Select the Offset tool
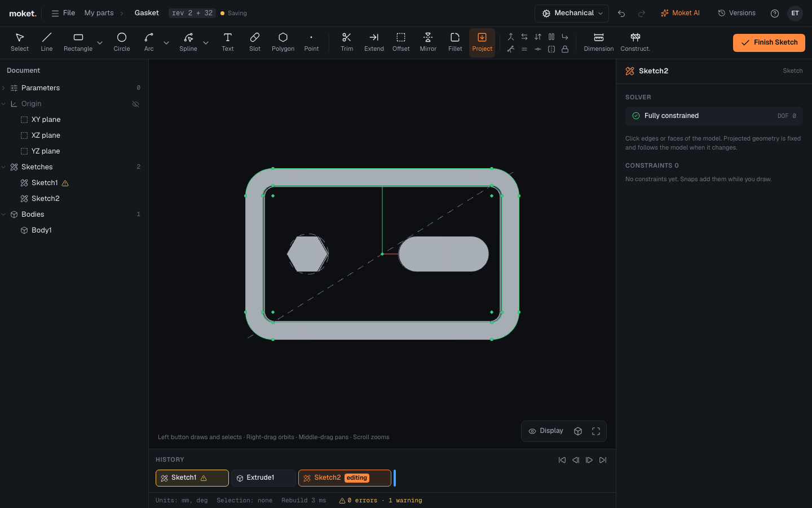Image resolution: width=812 pixels, height=508 pixels. (x=401, y=42)
